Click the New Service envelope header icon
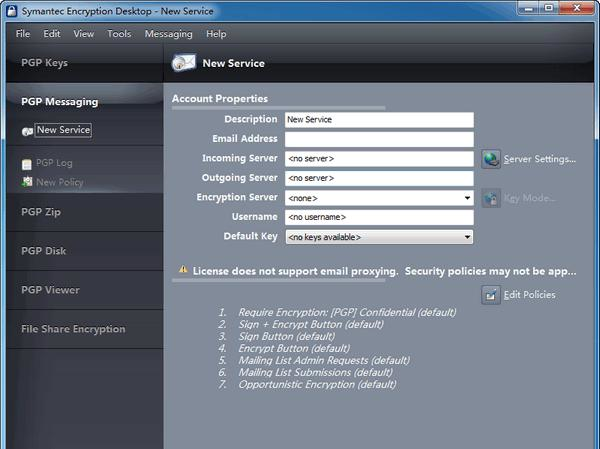600x449 pixels. click(184, 63)
